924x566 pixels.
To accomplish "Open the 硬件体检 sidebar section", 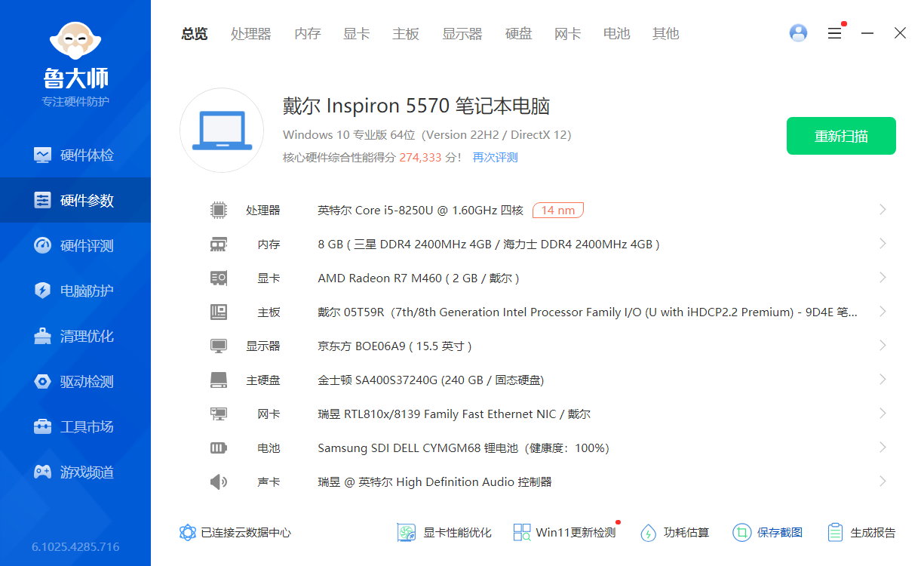I will pyautogui.click(x=75, y=155).
